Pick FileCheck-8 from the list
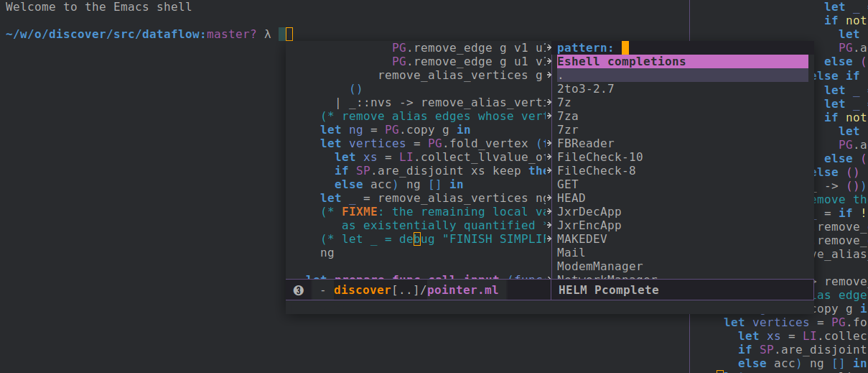The width and height of the screenshot is (868, 373). tap(597, 171)
